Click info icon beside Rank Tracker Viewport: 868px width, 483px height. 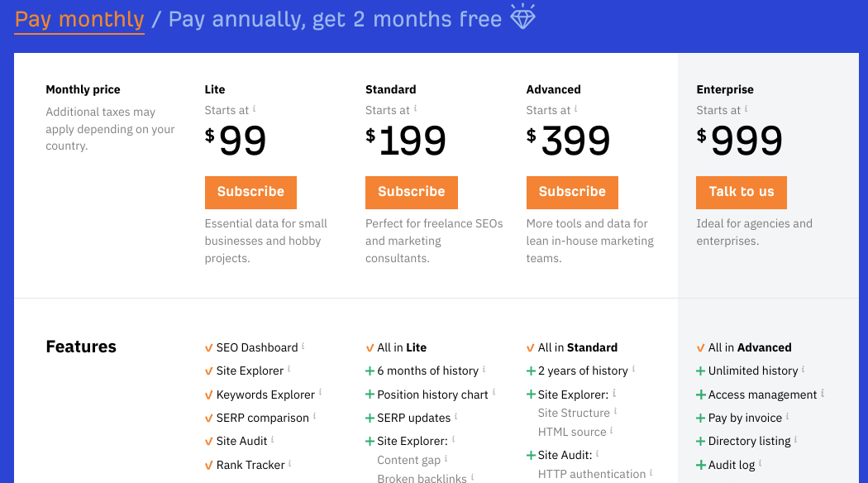[289, 463]
